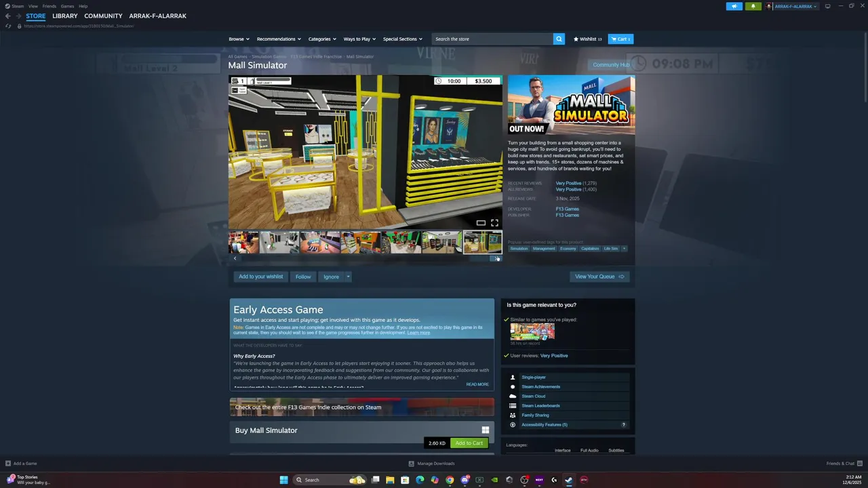This screenshot has height=488, width=868.
Task: Open the Cart button in the store header
Action: pyautogui.click(x=620, y=39)
